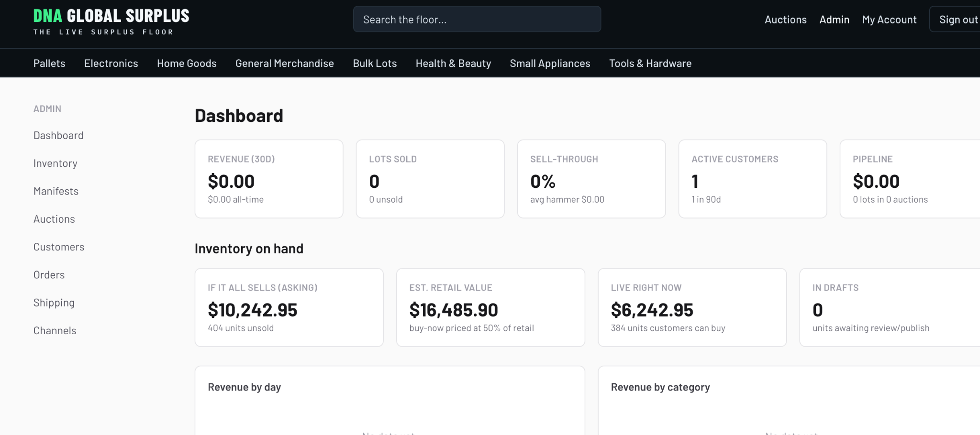Open Bulk Lots category
This screenshot has height=435, width=980.
375,63
